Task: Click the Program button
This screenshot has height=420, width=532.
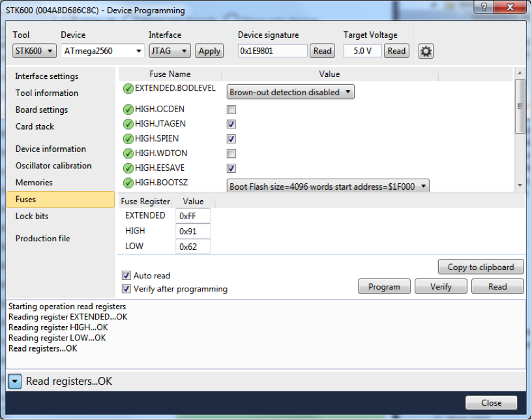Action: [384, 286]
